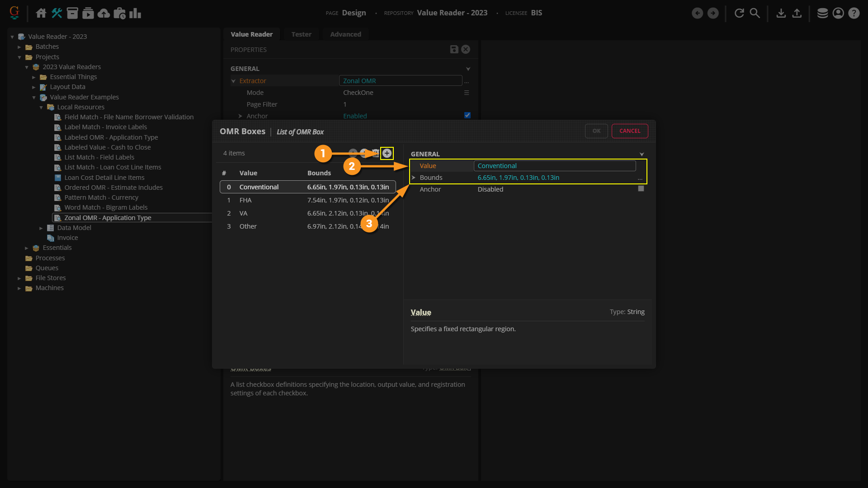868x488 pixels.
Task: Toggle the Anchor Disabled checkbox in dialog
Action: coord(641,189)
